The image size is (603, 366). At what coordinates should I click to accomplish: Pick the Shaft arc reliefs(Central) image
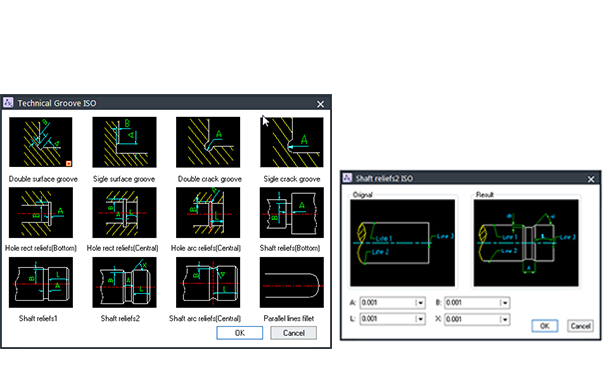208,283
